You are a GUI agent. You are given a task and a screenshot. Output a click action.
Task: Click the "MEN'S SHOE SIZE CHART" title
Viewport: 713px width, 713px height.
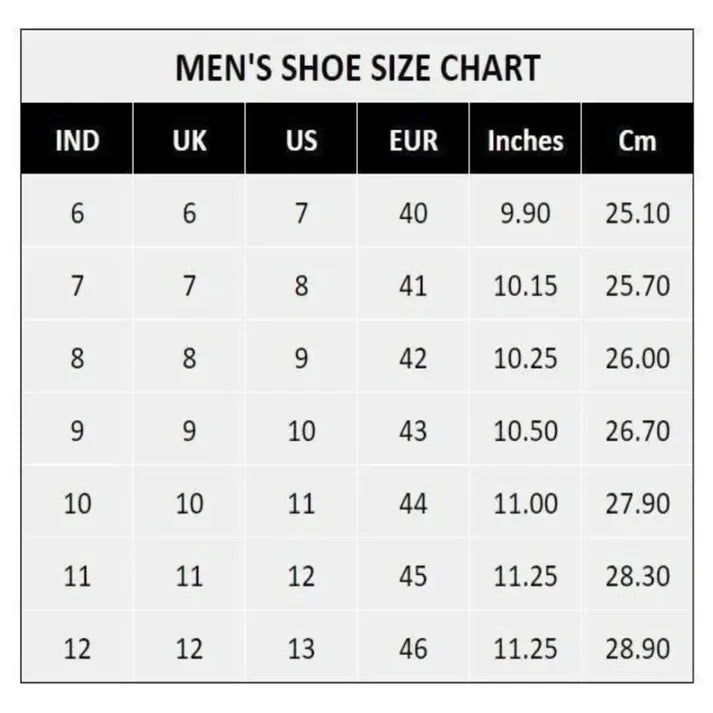click(x=357, y=68)
